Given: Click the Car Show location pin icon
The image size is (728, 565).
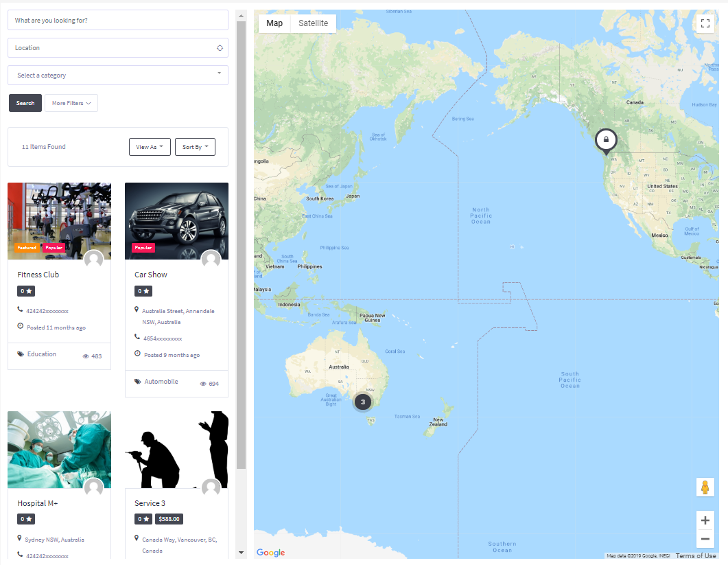Looking at the screenshot, I should (137, 310).
